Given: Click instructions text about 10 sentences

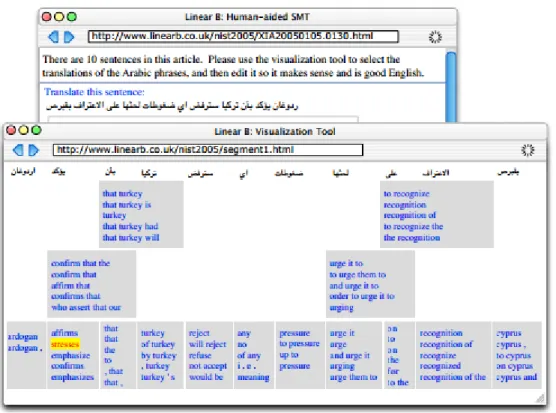Looking at the screenshot, I should pos(233,66).
